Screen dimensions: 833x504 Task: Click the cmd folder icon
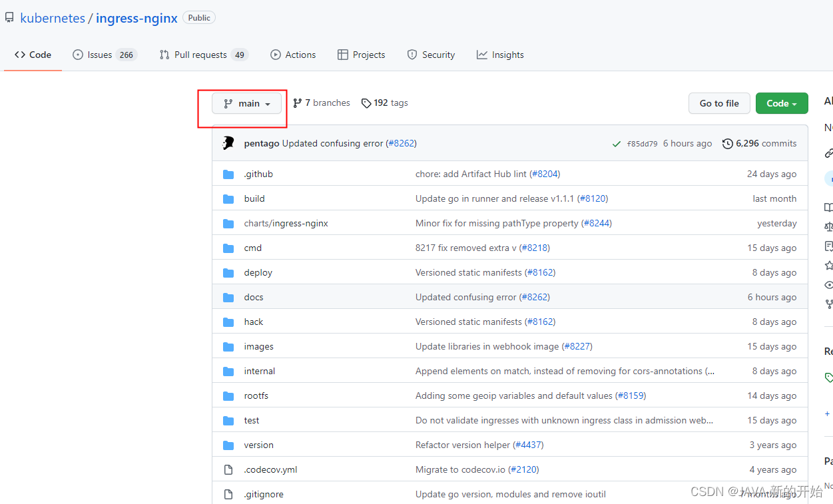point(228,248)
